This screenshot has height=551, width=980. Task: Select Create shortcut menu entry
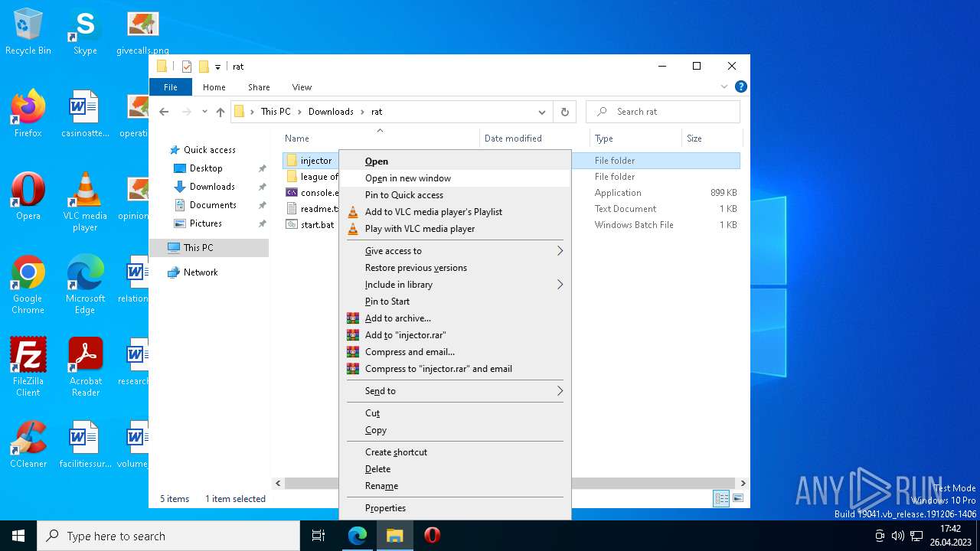(455, 452)
